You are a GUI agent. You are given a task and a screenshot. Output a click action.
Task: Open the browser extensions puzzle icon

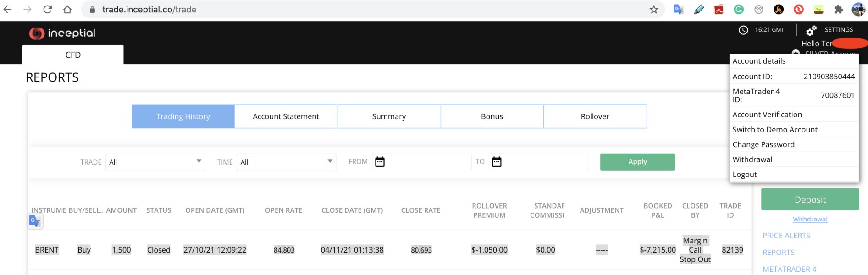[839, 10]
